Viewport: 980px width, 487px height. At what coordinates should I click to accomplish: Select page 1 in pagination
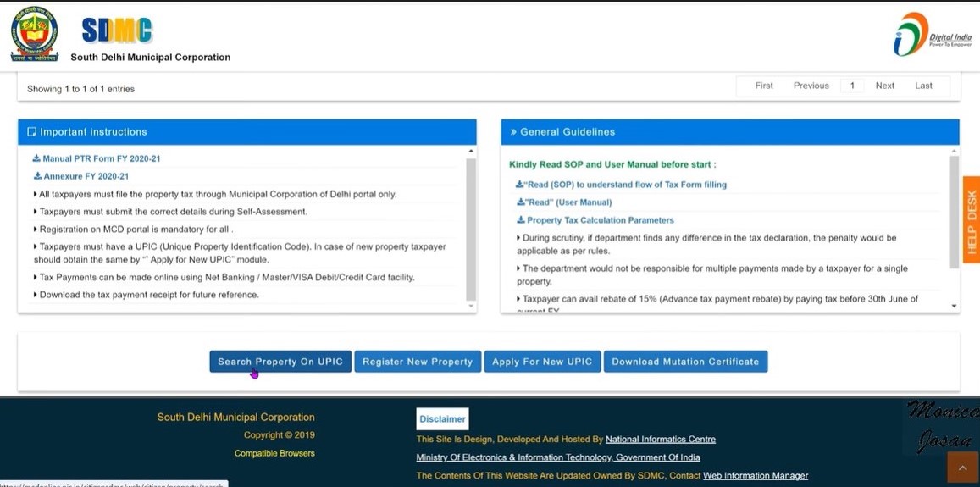tap(852, 86)
